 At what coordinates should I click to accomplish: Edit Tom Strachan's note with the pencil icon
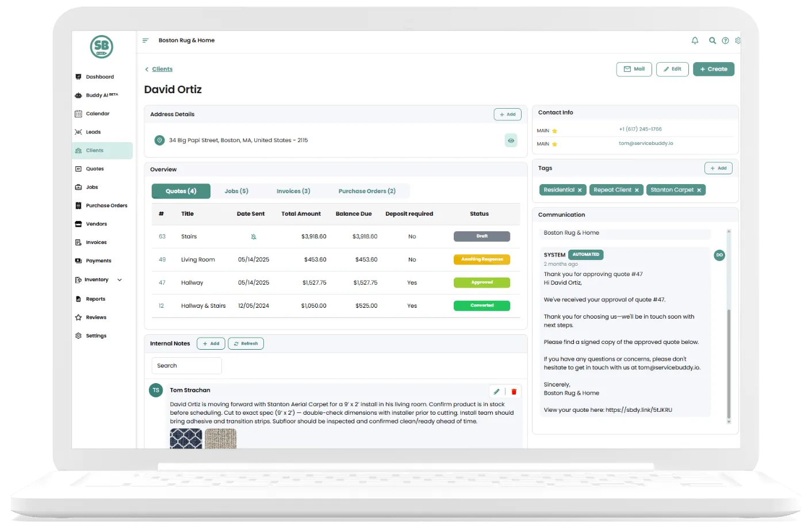(x=496, y=391)
